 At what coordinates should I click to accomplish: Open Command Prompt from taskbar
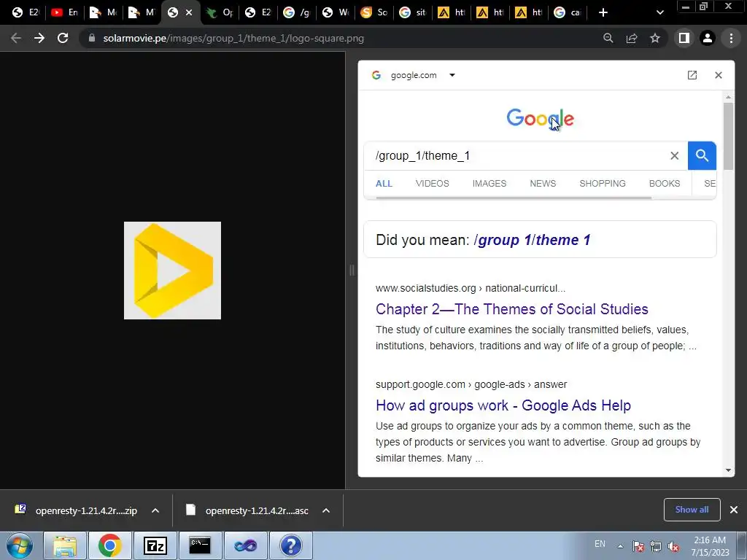coord(200,545)
